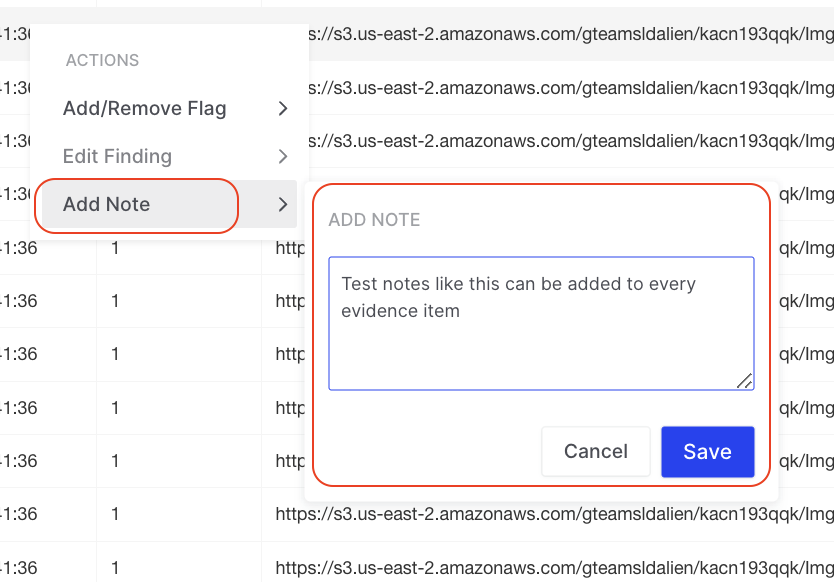Save the note with the Save button

[707, 452]
